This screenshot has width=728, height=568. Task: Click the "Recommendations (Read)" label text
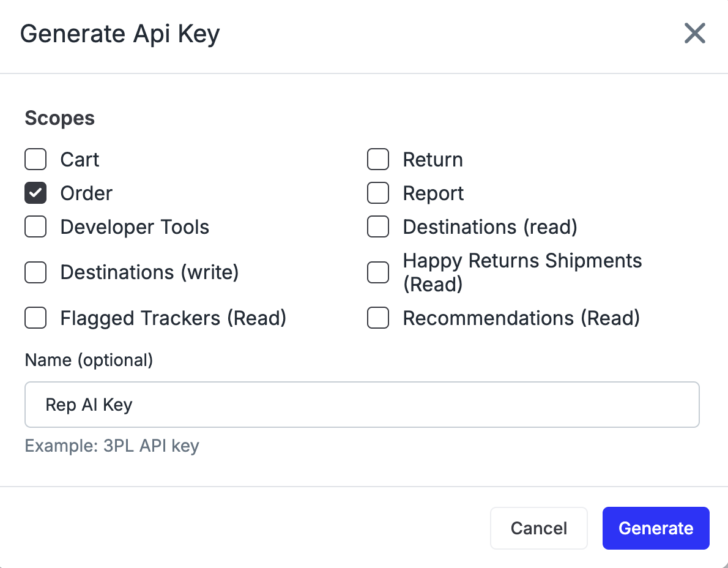coord(521,318)
